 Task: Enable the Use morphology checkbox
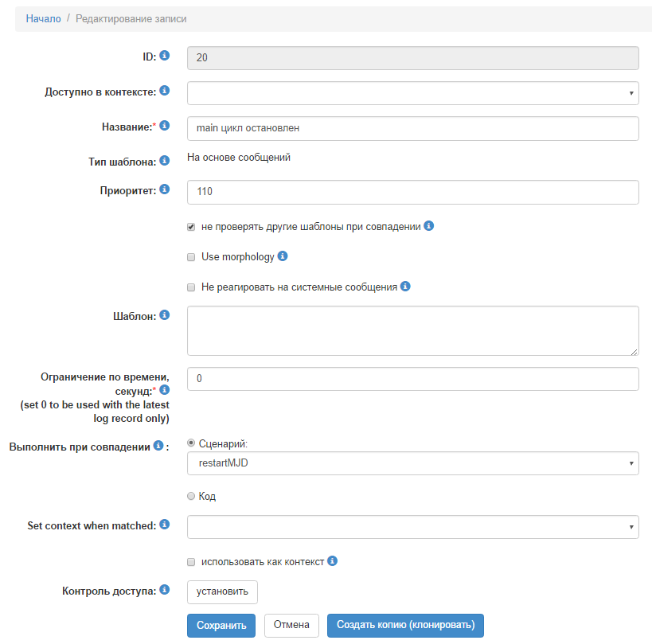point(190,256)
